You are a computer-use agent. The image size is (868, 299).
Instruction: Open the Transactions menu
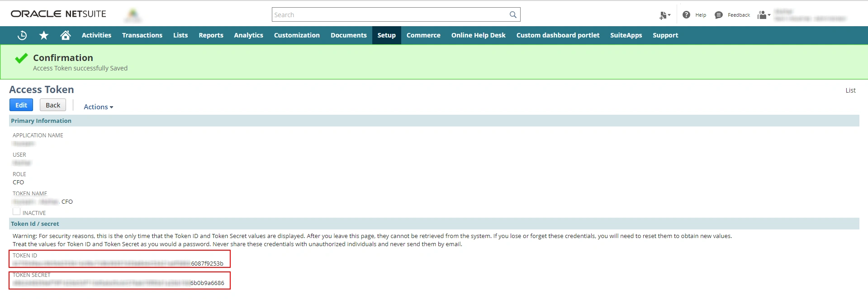142,35
